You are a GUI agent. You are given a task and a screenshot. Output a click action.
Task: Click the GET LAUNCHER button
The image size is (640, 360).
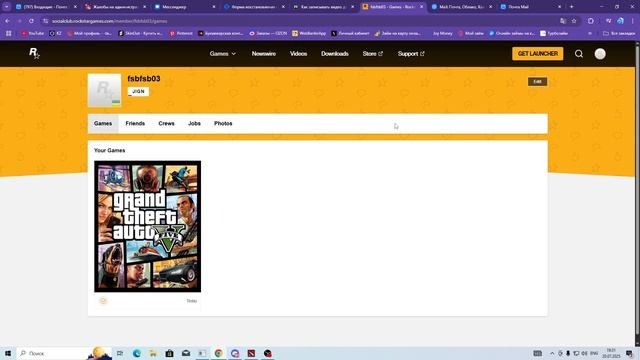(x=538, y=53)
